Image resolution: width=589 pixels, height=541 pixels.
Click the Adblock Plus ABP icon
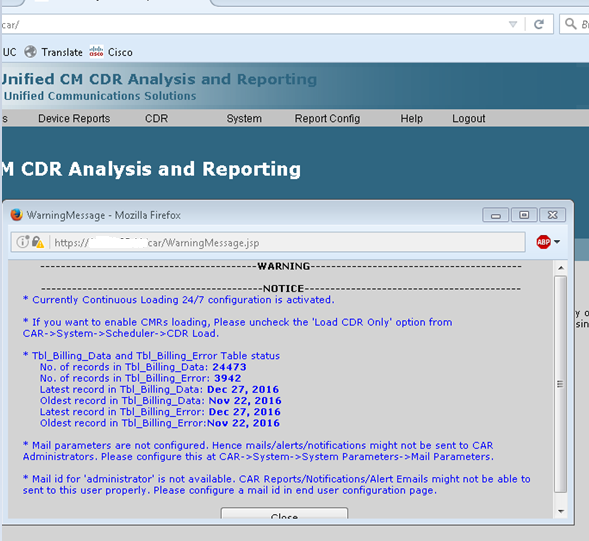(543, 242)
